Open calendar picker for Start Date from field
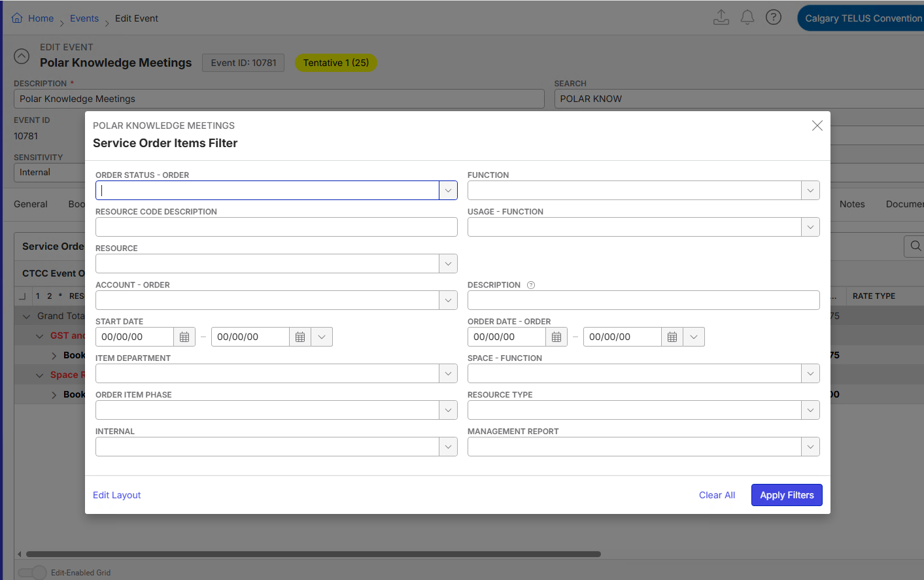The image size is (924, 580). (x=184, y=337)
